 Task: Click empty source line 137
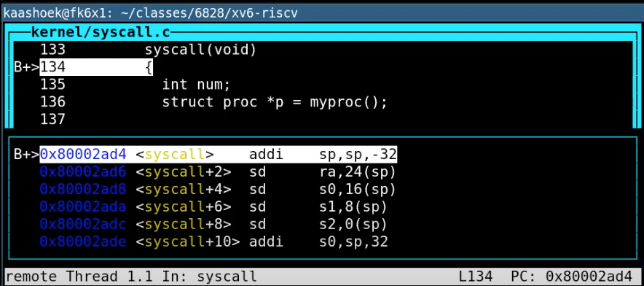(52, 120)
